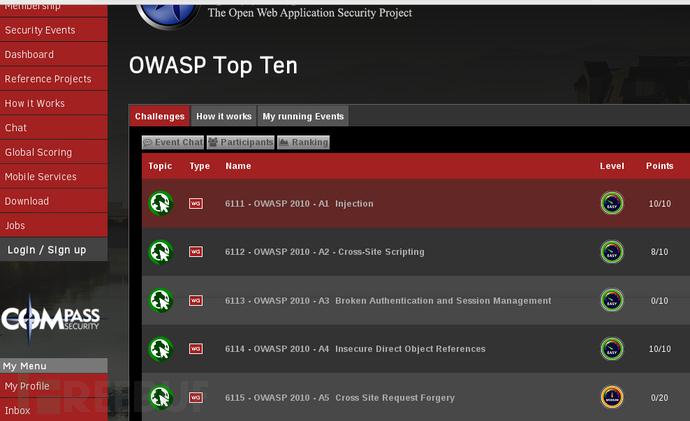Click the 8/10 points for Cross-Site Scripting
The height and width of the screenshot is (421, 690).
(659, 252)
